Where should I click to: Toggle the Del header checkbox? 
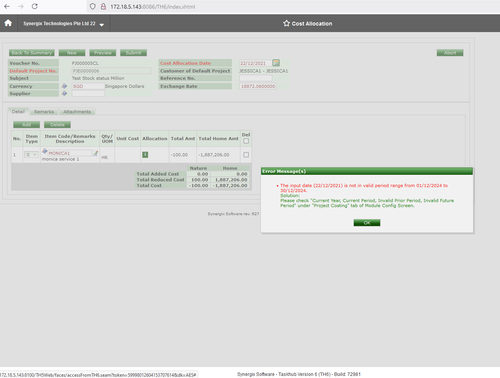(246, 141)
